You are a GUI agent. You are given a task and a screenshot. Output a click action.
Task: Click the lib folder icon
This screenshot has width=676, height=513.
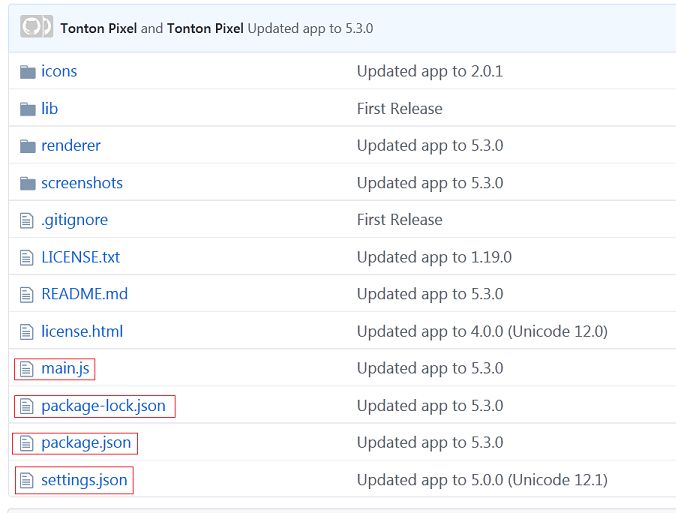click(28, 109)
